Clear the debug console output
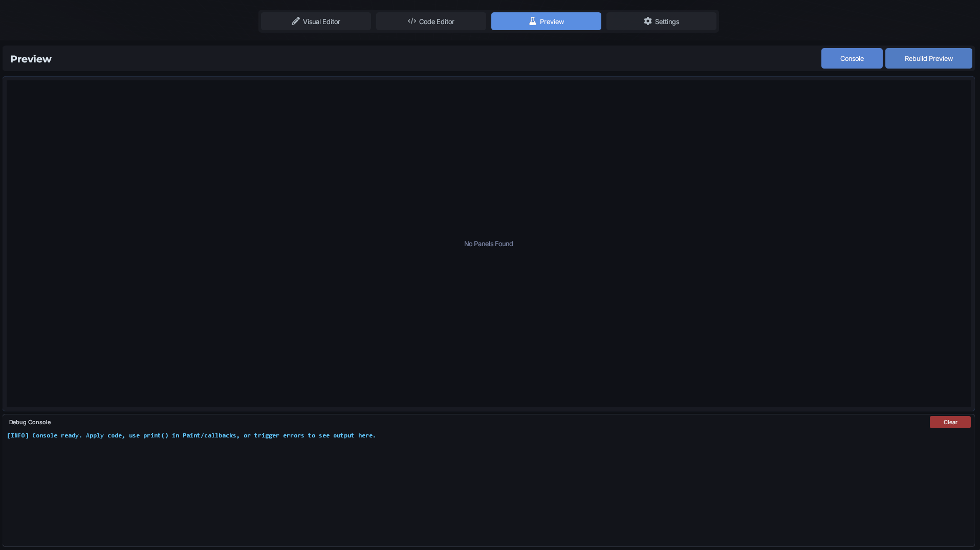This screenshot has height=550, width=980. tap(950, 422)
